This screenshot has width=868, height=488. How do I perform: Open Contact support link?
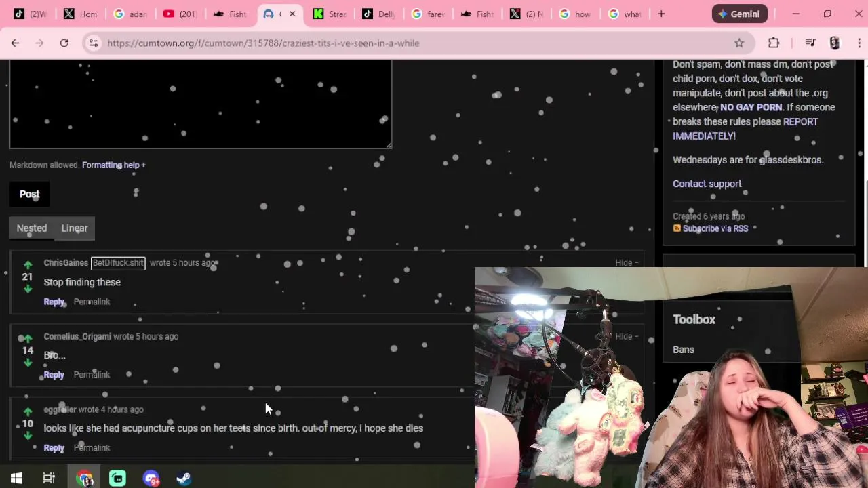pos(707,184)
